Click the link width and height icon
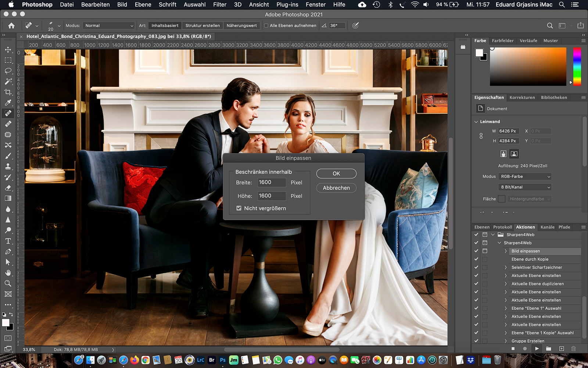The image size is (588, 368). (481, 136)
